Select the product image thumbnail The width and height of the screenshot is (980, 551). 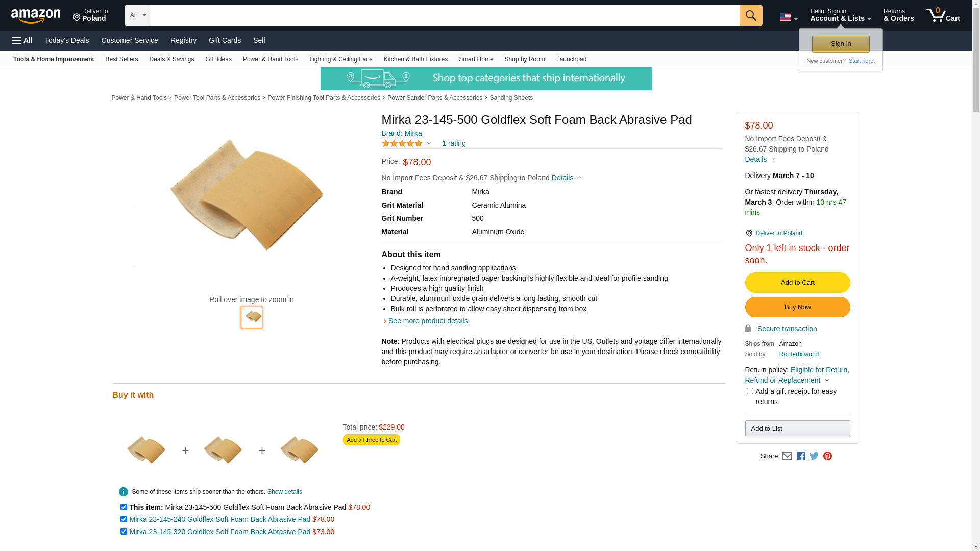pyautogui.click(x=252, y=317)
